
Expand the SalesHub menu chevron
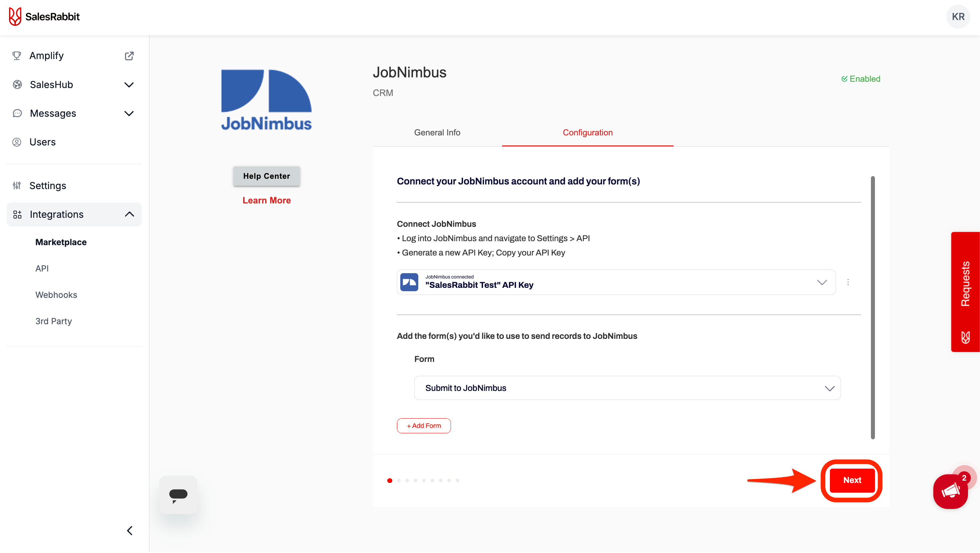129,85
